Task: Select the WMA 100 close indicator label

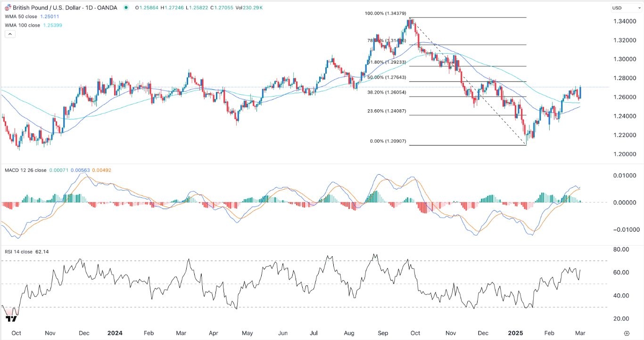Action: click(x=22, y=25)
